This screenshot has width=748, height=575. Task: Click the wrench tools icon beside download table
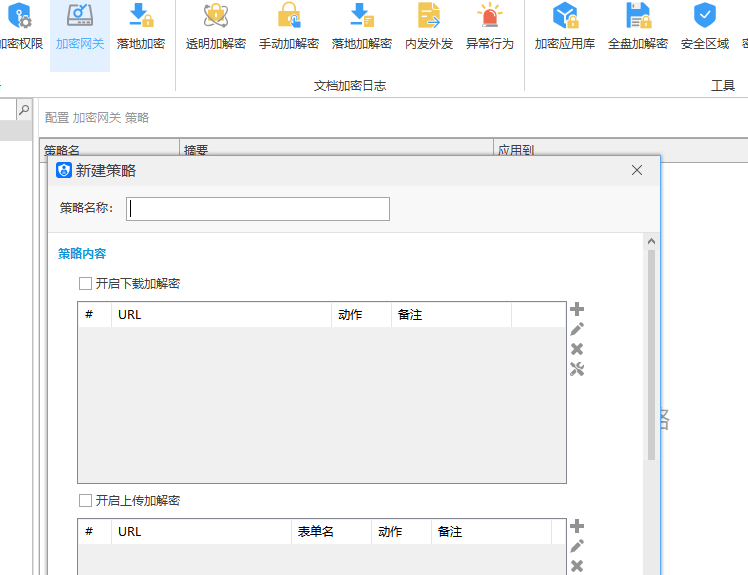577,369
